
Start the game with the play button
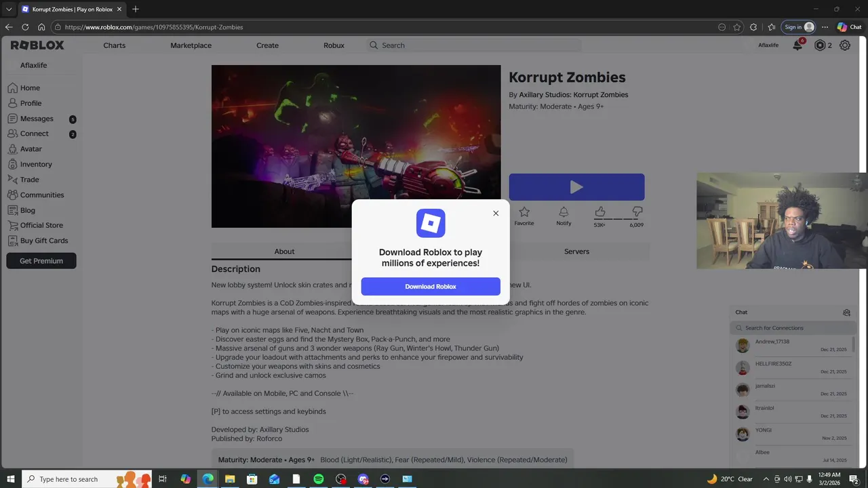point(576,187)
